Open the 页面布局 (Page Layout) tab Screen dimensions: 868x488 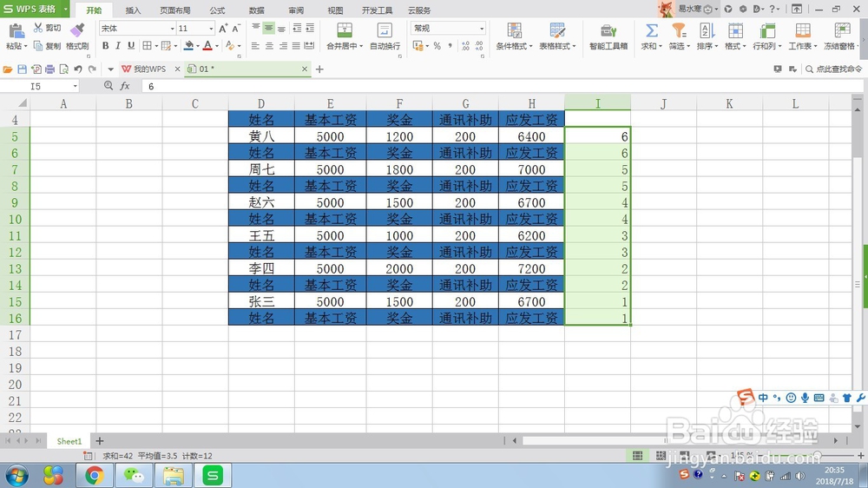pyautogui.click(x=175, y=10)
